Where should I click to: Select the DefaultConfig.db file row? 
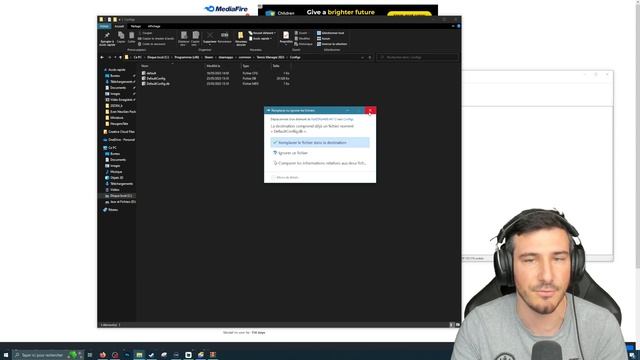216,84
